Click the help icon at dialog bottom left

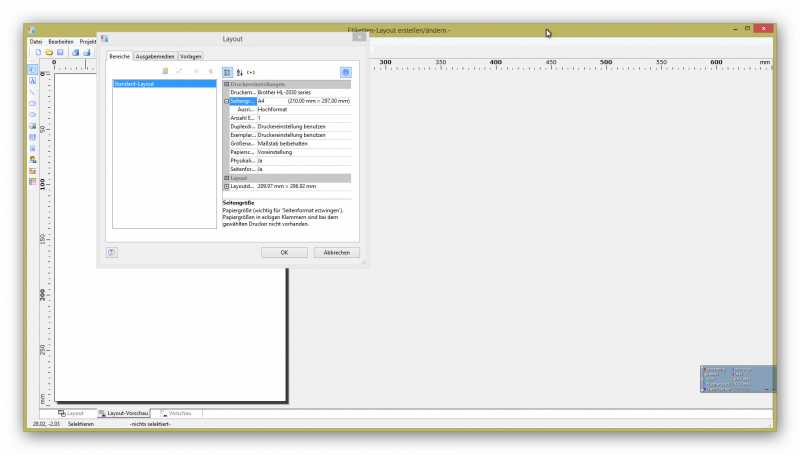pos(112,253)
